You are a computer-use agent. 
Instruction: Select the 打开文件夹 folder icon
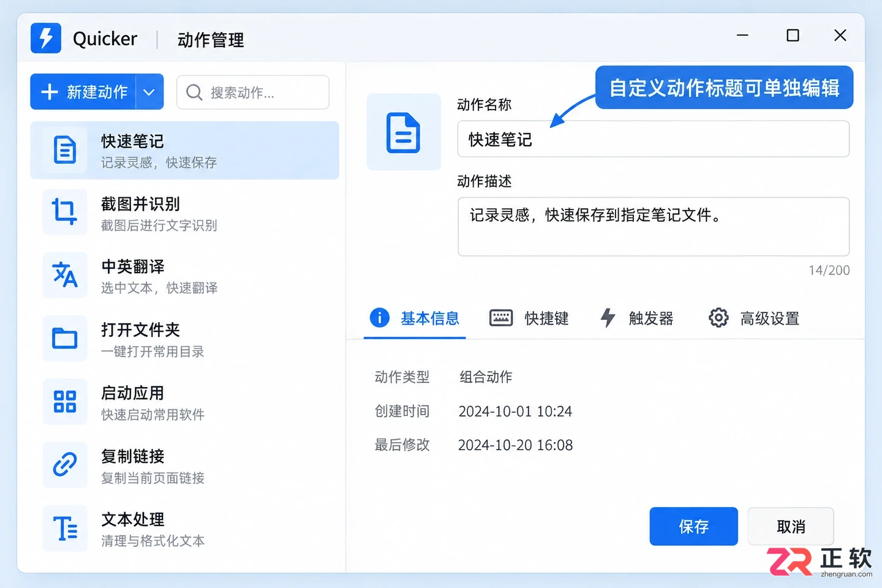65,338
